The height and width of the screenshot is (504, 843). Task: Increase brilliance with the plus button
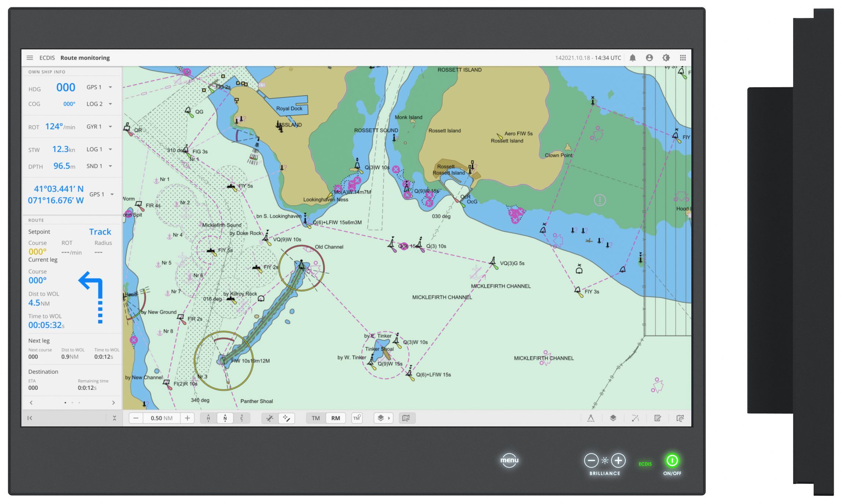click(618, 460)
